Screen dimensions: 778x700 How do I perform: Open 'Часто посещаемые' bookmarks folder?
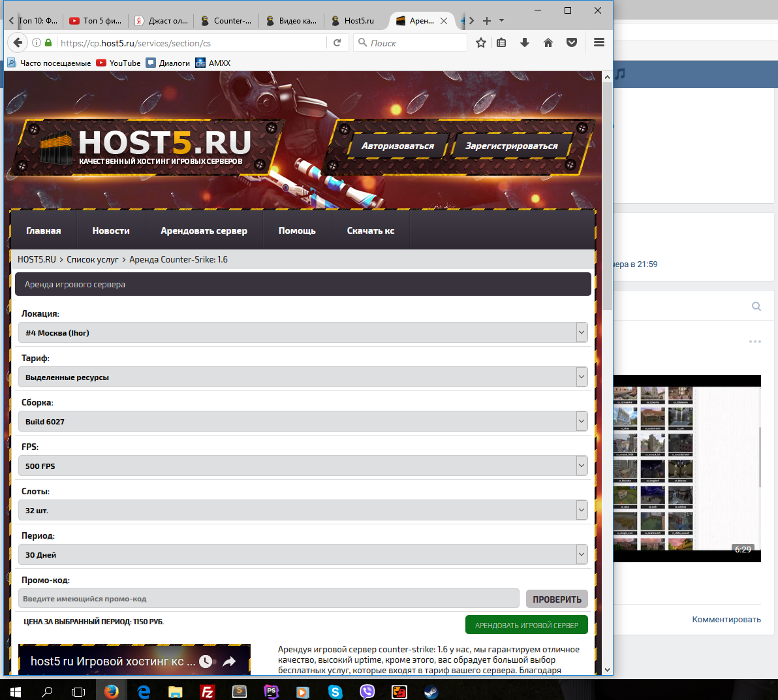49,63
